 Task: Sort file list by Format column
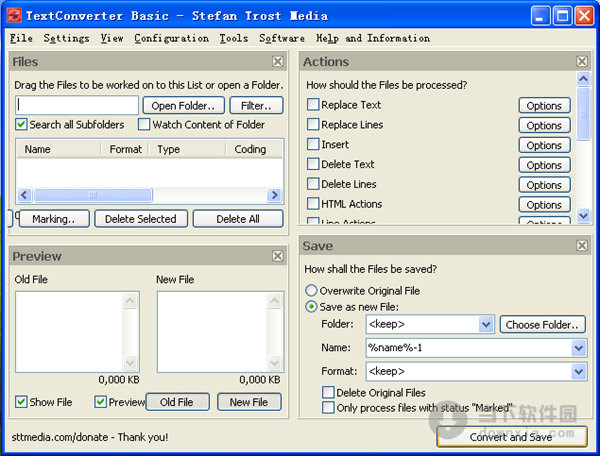tap(125, 149)
